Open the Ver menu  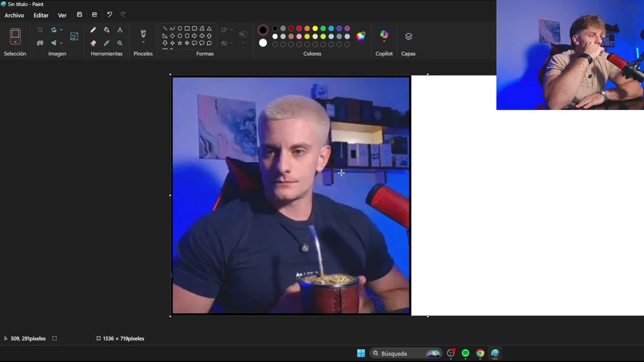click(x=62, y=15)
